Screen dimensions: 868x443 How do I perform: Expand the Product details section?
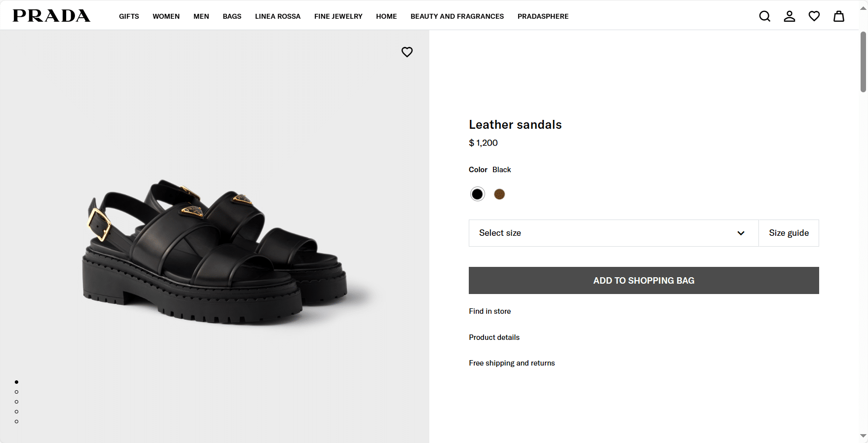pyautogui.click(x=494, y=337)
